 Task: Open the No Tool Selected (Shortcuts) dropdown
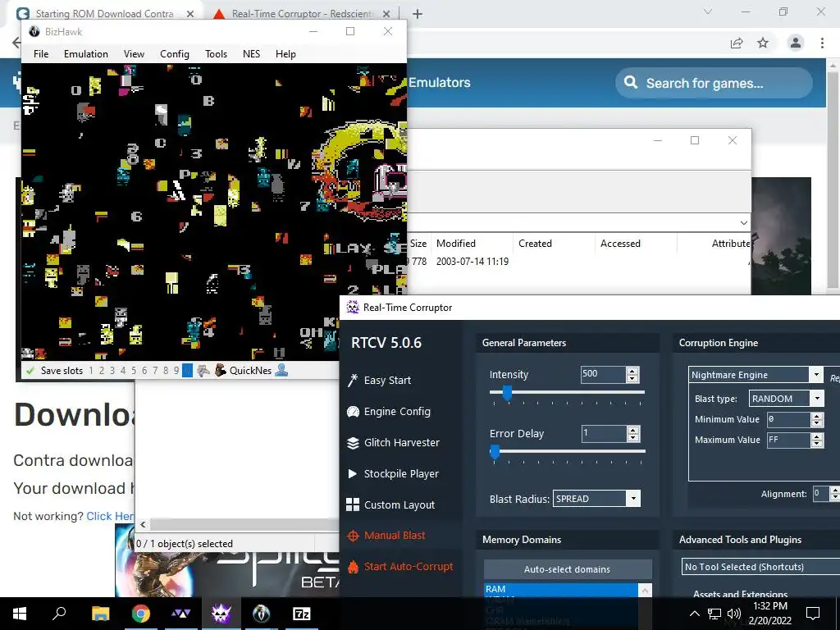(x=760, y=567)
